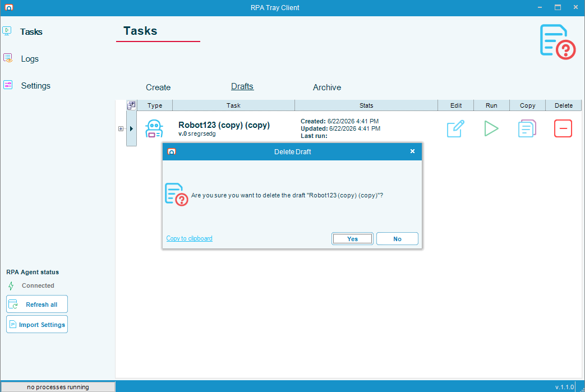The height and width of the screenshot is (392, 585).
Task: Click the Settings sliders icon in sidebar
Action: tap(8, 85)
